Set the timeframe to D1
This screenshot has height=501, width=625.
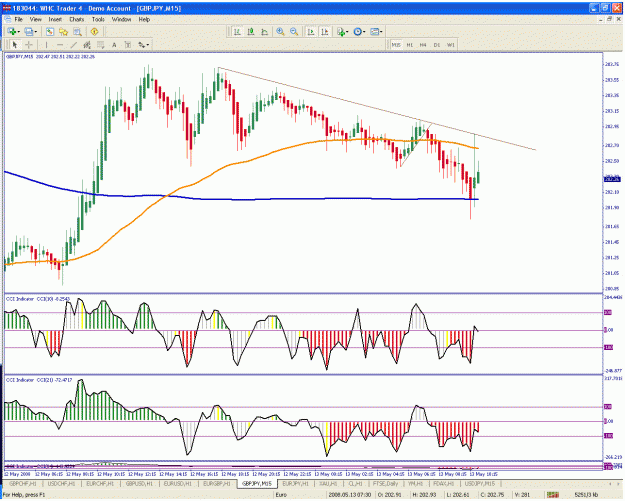tap(436, 45)
